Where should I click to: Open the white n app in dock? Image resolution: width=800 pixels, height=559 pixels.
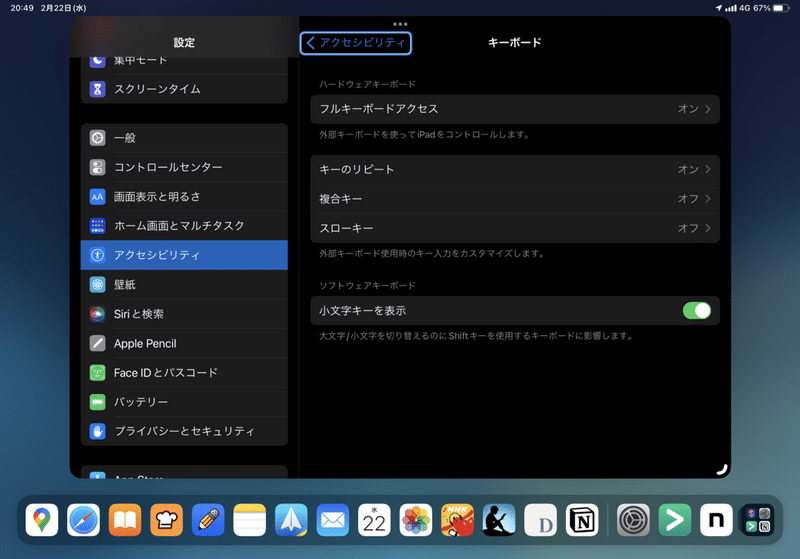point(716,520)
